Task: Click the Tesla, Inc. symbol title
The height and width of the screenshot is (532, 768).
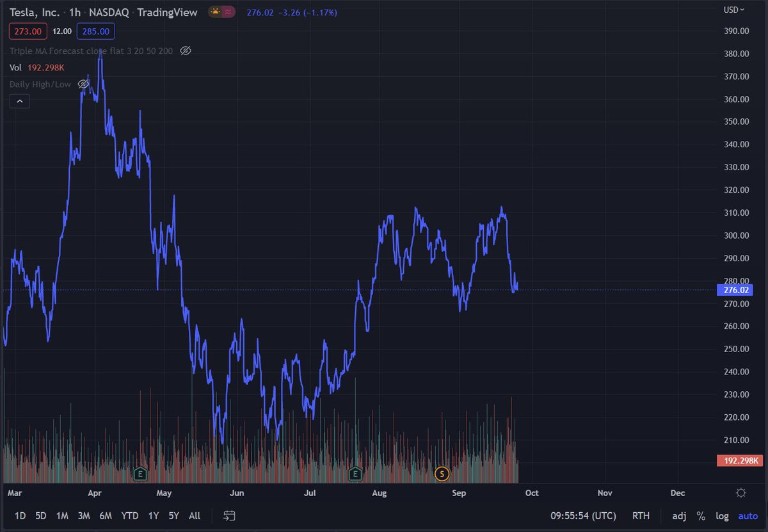Action: [35, 13]
